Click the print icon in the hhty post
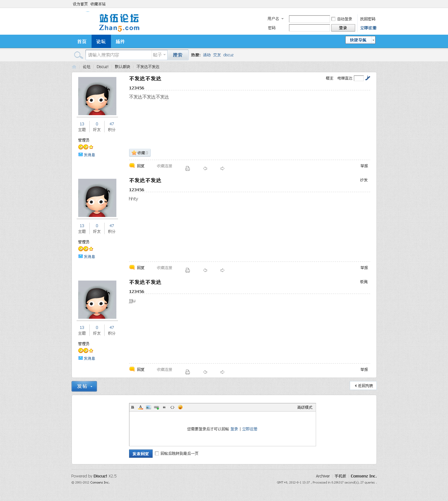Viewport: 448px width, 501px height. pyautogui.click(x=188, y=270)
